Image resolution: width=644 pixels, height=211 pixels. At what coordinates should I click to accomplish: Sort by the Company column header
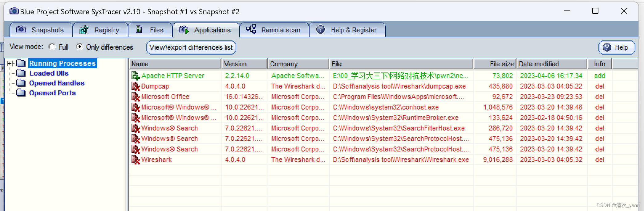[298, 64]
